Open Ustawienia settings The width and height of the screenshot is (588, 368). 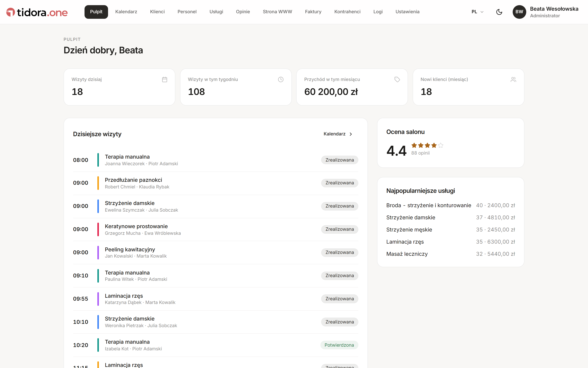(x=407, y=12)
